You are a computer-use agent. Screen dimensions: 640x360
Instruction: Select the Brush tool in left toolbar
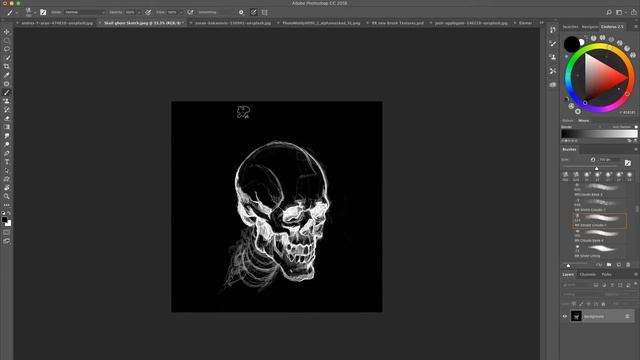pyautogui.click(x=7, y=93)
